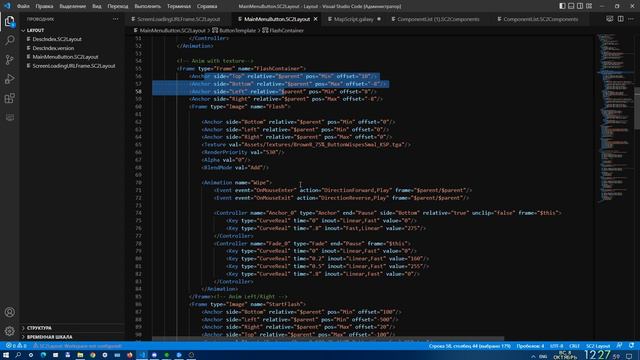The image size is (640, 360).
Task: Switch to the MapScript.galaxy tab
Action: 353,19
